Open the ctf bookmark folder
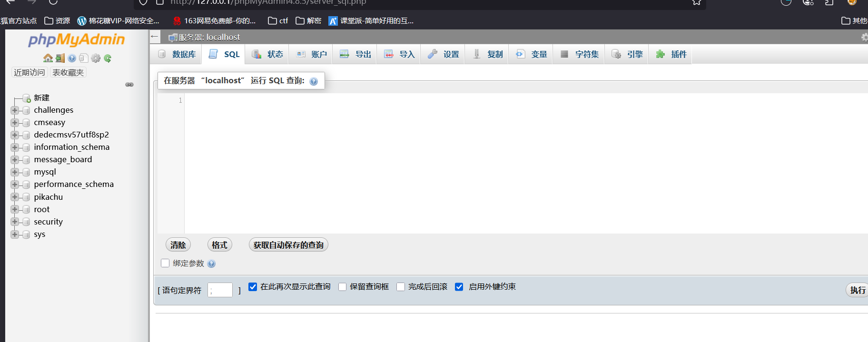The width and height of the screenshot is (868, 342). tap(278, 20)
